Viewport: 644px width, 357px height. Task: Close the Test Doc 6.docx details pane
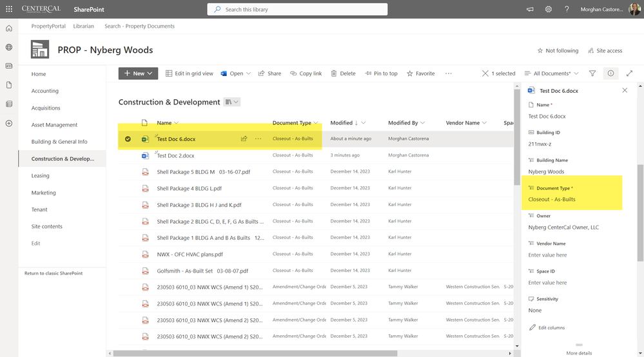click(x=625, y=90)
